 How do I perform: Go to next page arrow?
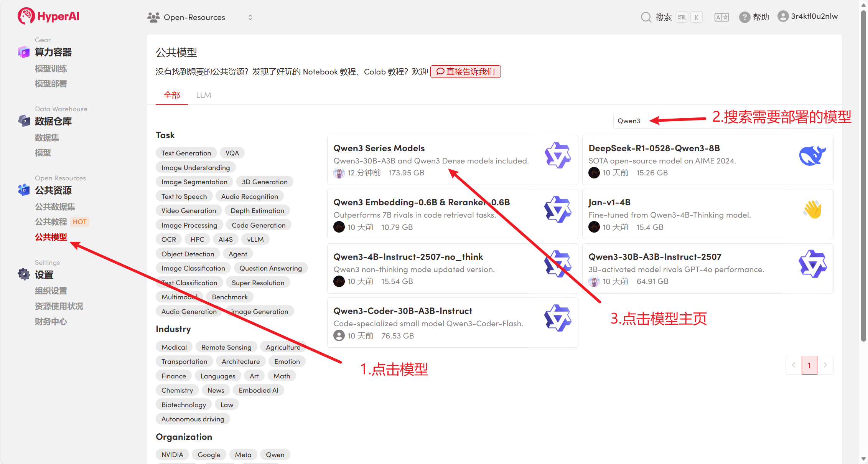pyautogui.click(x=825, y=365)
